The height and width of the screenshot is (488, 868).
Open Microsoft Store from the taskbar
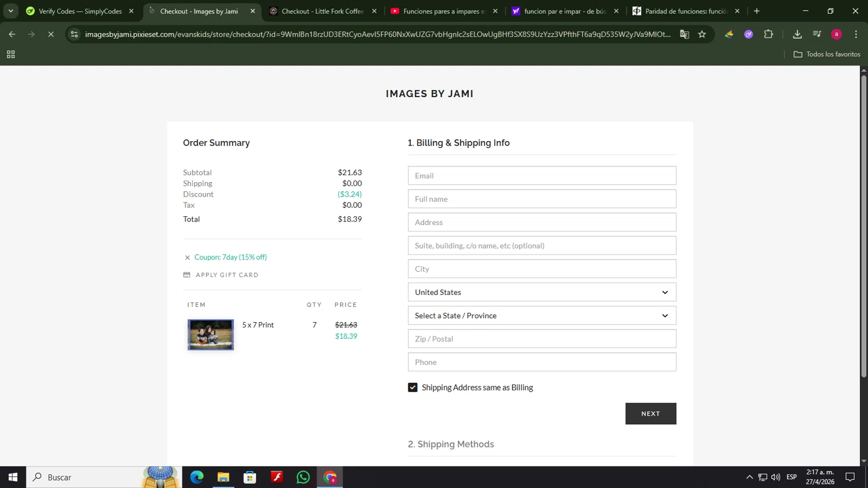point(250,477)
